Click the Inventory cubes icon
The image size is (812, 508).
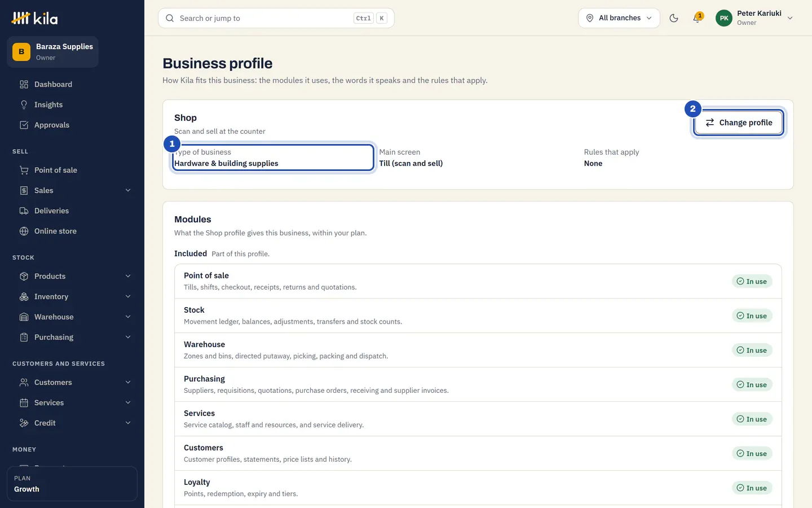point(24,296)
